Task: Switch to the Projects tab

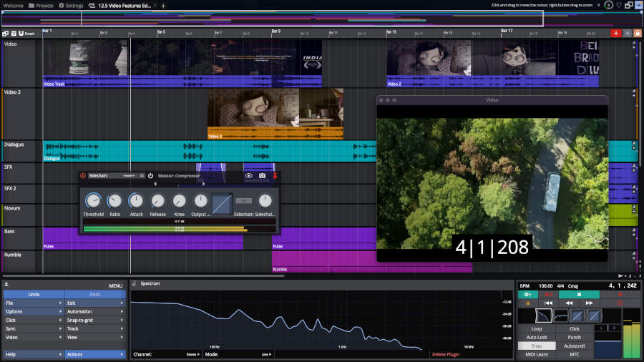Action: click(x=41, y=5)
